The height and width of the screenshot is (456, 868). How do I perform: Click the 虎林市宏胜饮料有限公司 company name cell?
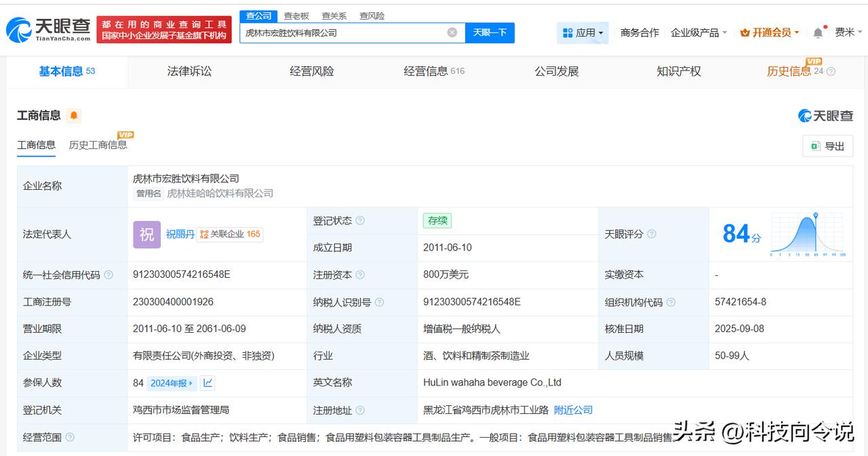186,179
